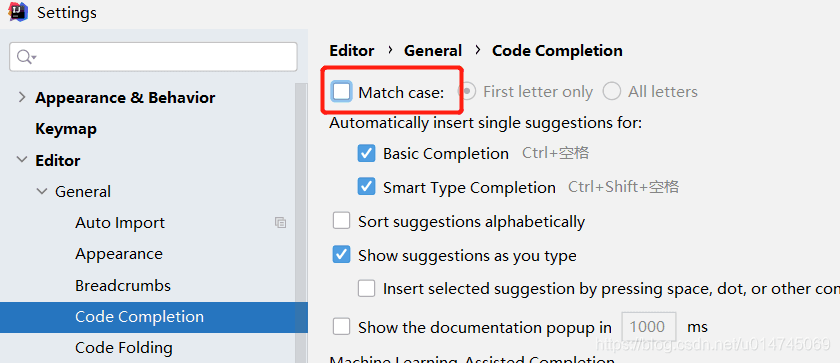The image size is (840, 363).
Task: Click the copy icon beside Auto Import
Action: click(x=280, y=223)
